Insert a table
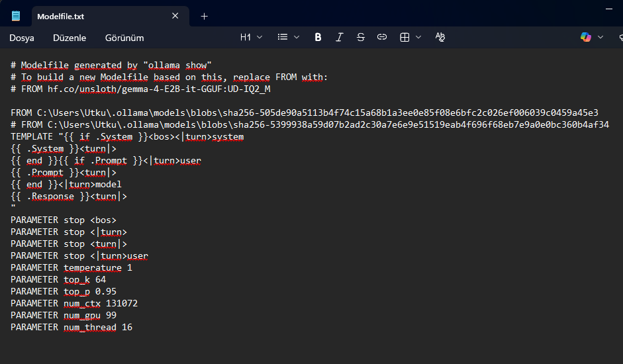Viewport: 623px width, 364px height. 405,37
